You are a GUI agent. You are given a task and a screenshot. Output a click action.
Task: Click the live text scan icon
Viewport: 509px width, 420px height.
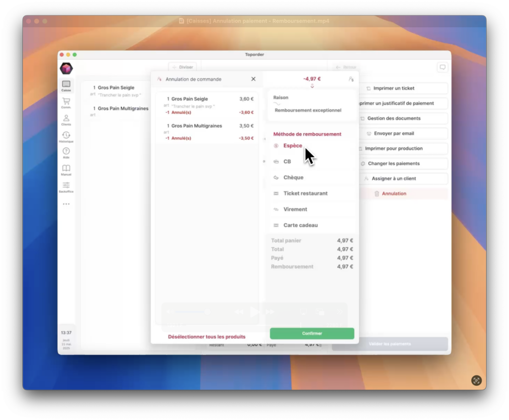pos(476,380)
